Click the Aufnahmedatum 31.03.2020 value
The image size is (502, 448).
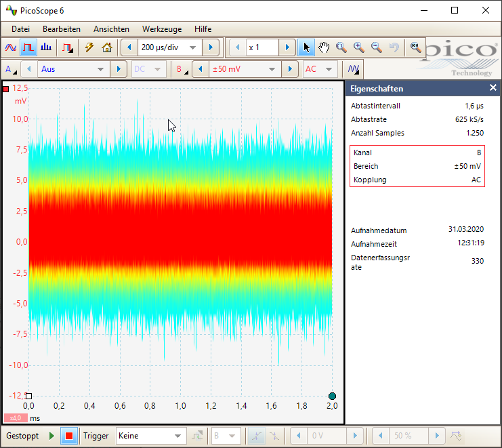466,229
